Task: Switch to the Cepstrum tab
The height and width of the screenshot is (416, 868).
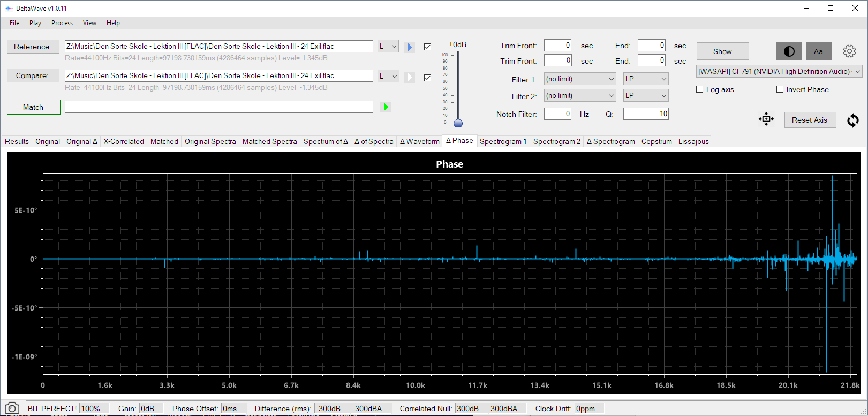Action: click(656, 141)
